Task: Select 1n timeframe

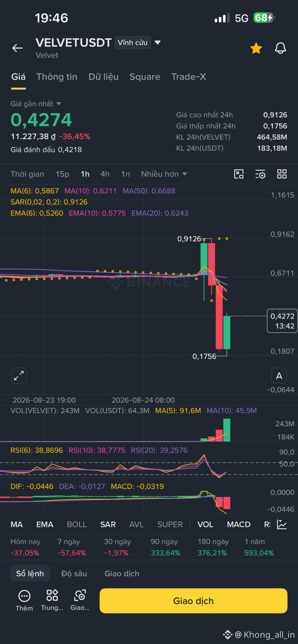Action: pos(125,174)
